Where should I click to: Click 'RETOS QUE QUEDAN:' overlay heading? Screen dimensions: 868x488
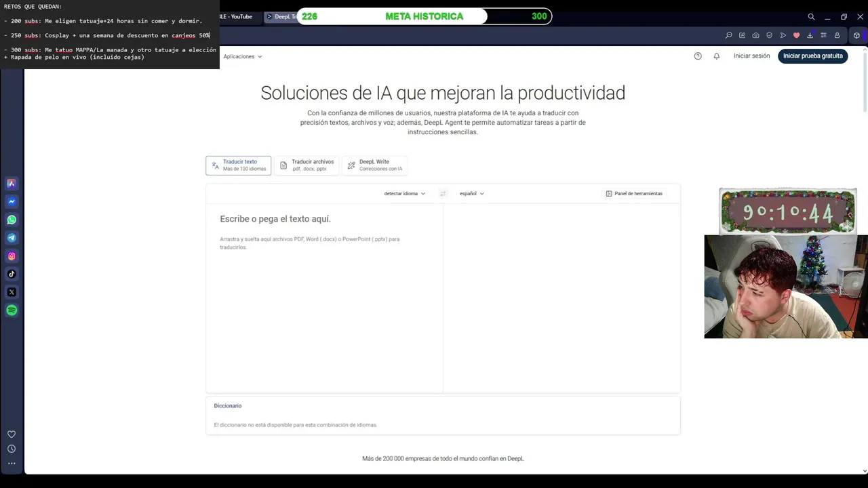pos(33,7)
